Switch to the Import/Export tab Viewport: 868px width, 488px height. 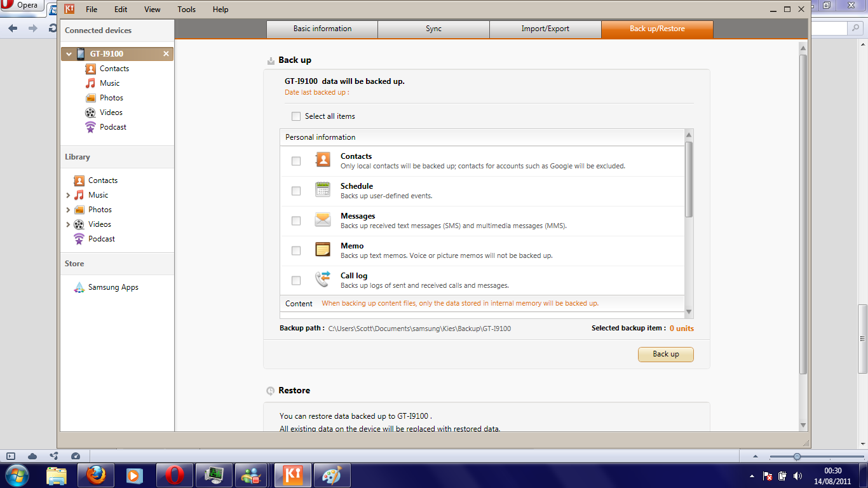[x=546, y=29]
